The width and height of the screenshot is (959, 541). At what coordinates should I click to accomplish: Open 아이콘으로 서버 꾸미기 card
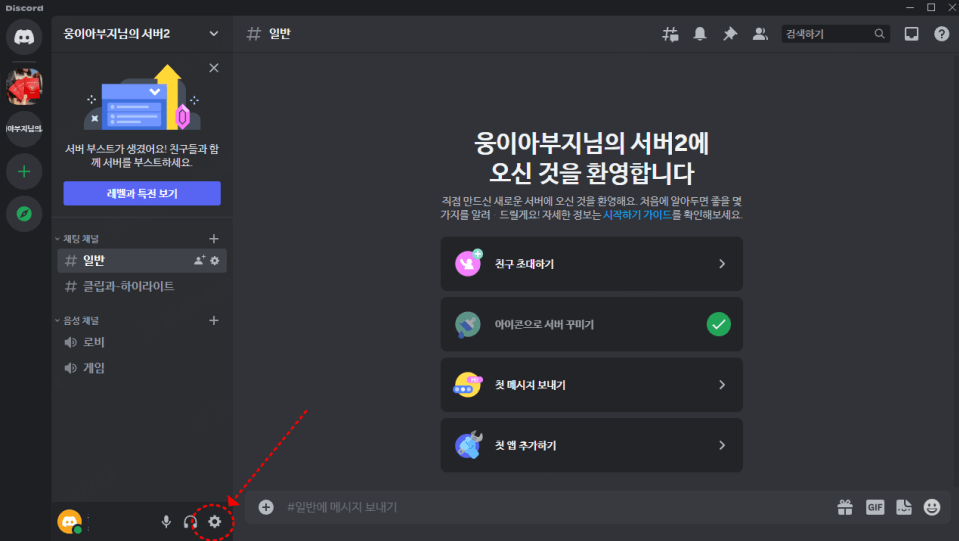(x=591, y=325)
